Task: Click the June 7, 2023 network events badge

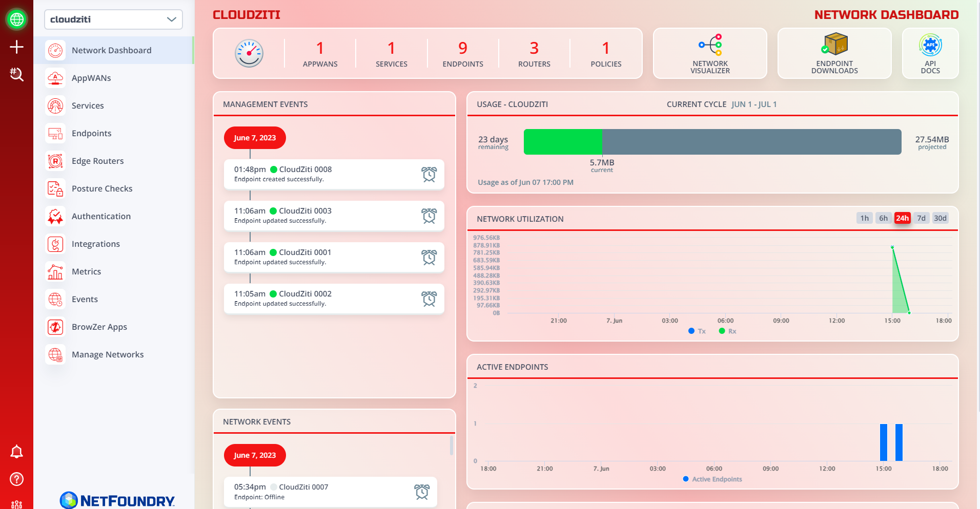Action: [255, 455]
